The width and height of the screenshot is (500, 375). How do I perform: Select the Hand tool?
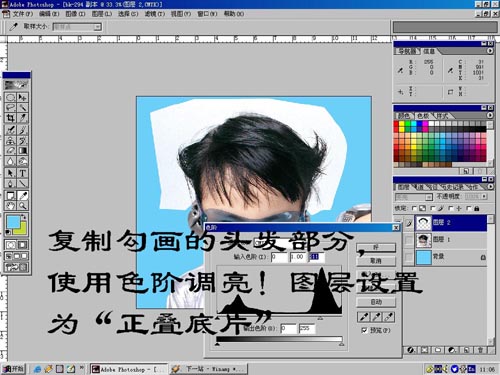coord(10,206)
